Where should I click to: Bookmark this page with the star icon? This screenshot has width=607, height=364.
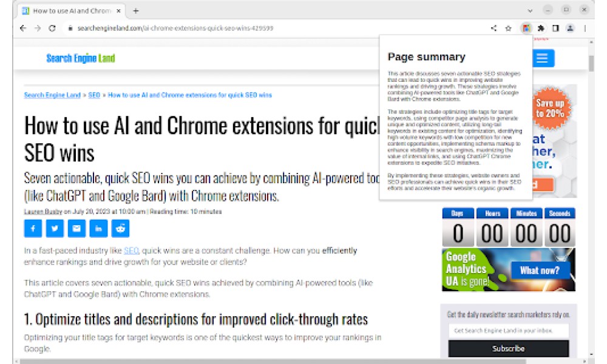(x=508, y=29)
